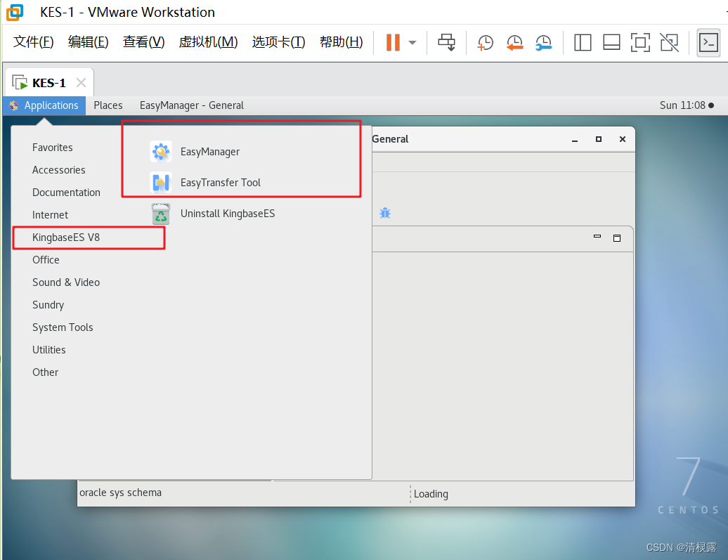728x560 pixels.
Task: Maximize the EasyManager General window
Action: coord(599,139)
